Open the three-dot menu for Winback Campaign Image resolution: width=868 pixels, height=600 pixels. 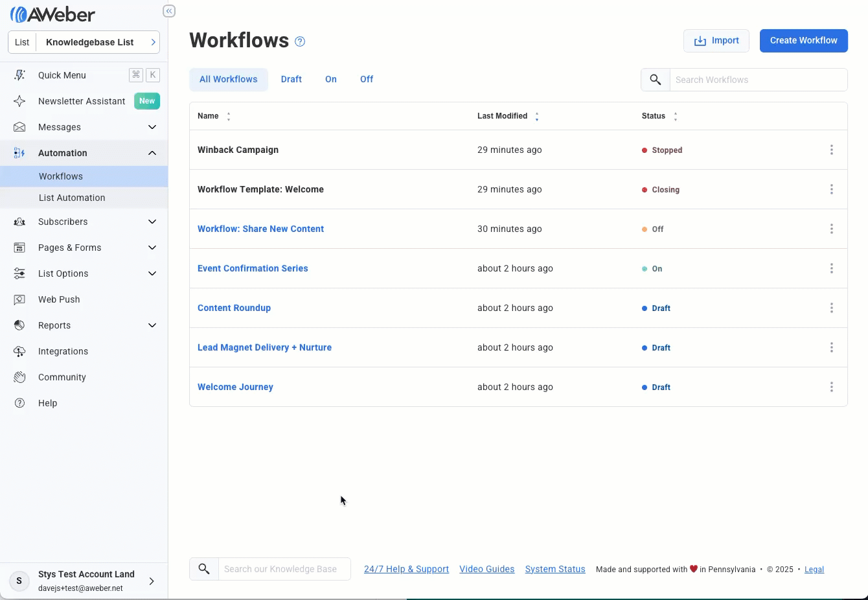coord(831,150)
